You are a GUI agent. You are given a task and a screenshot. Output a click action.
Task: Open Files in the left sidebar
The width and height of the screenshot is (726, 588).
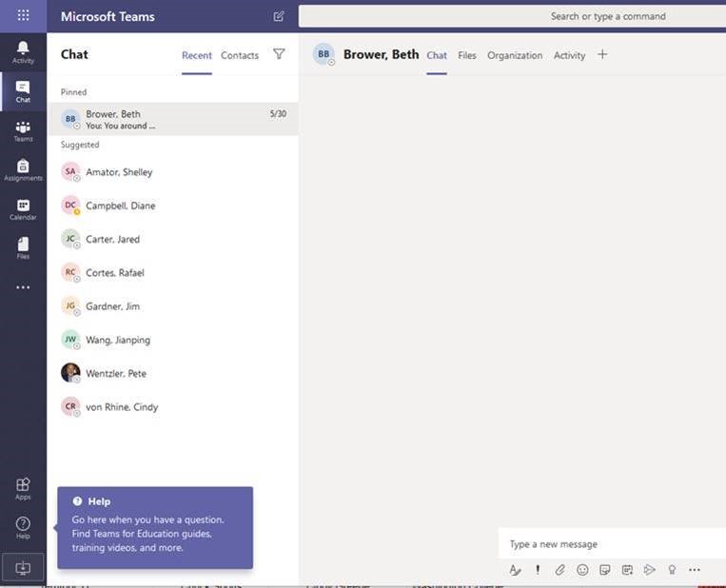tap(23, 248)
